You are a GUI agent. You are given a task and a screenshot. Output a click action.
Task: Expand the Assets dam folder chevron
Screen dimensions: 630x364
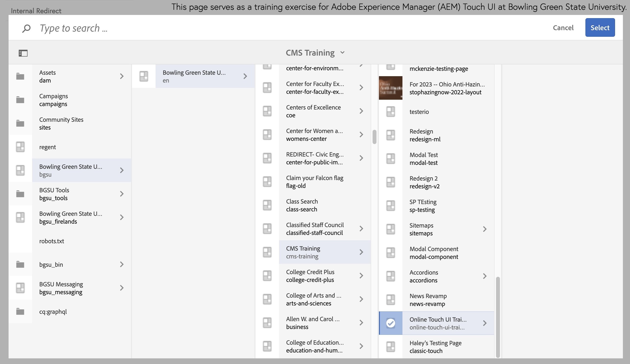pos(122,76)
